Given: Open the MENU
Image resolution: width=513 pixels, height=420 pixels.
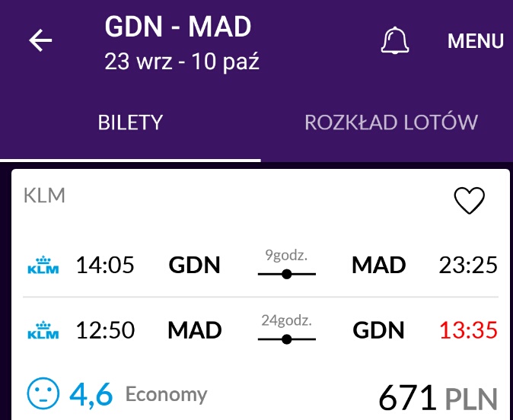Looking at the screenshot, I should [476, 41].
